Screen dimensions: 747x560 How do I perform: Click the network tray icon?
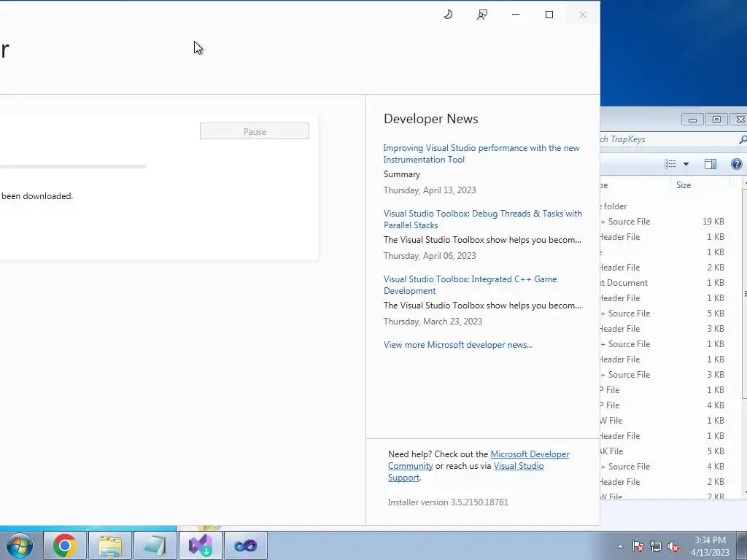coord(656,546)
